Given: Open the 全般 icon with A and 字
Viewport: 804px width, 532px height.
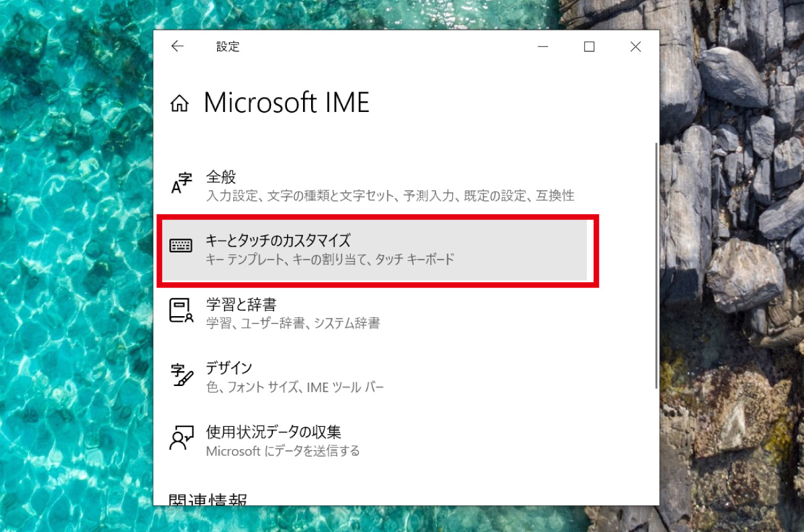Looking at the screenshot, I should click(181, 184).
